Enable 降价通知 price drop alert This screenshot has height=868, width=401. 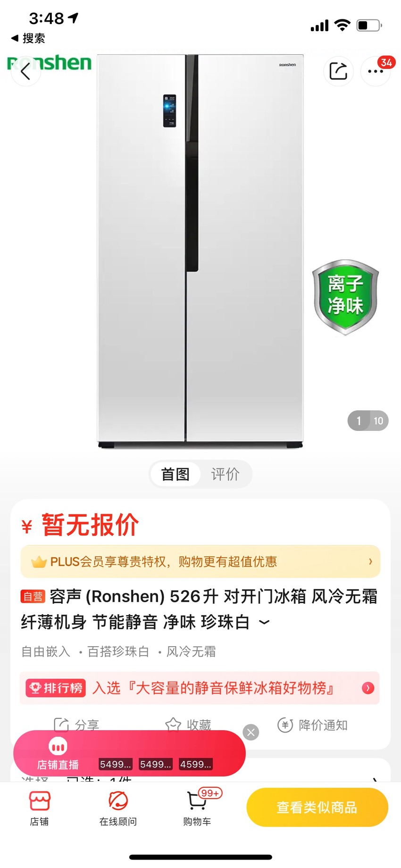312,725
